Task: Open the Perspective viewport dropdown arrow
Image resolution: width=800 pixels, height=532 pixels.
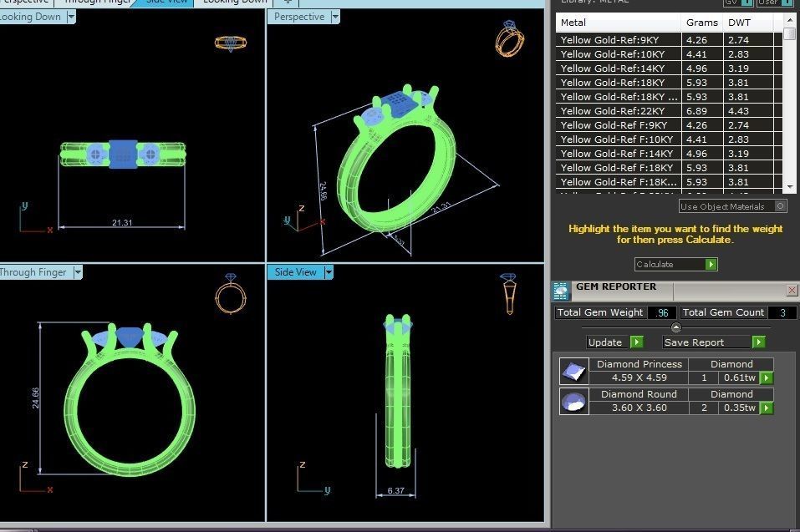Action: pos(335,17)
